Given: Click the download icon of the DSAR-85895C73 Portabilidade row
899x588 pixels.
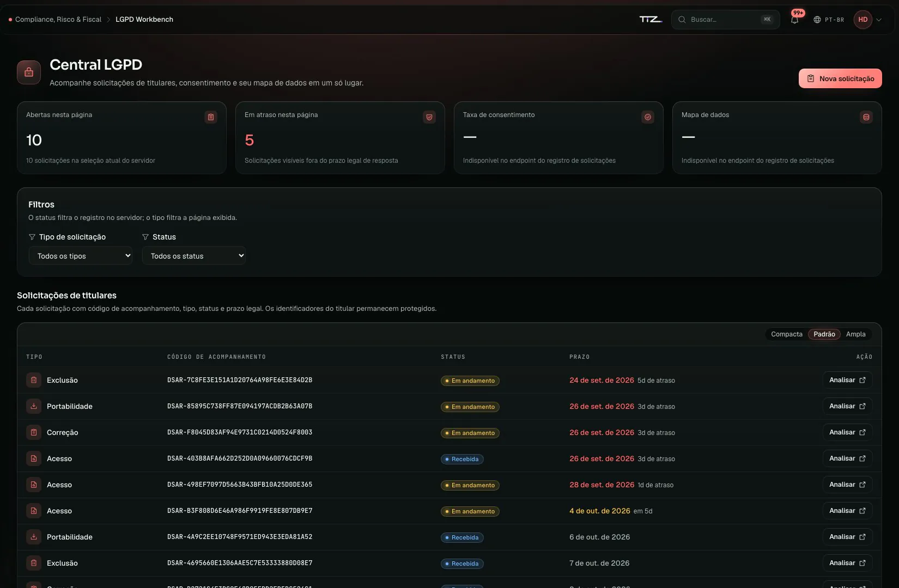Looking at the screenshot, I should pyautogui.click(x=34, y=406).
